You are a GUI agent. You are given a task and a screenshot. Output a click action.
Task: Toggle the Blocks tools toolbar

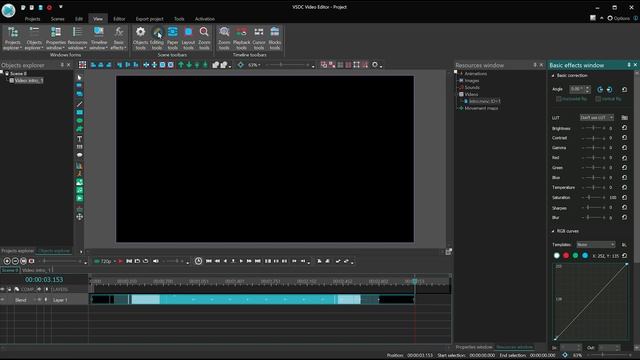[275, 38]
